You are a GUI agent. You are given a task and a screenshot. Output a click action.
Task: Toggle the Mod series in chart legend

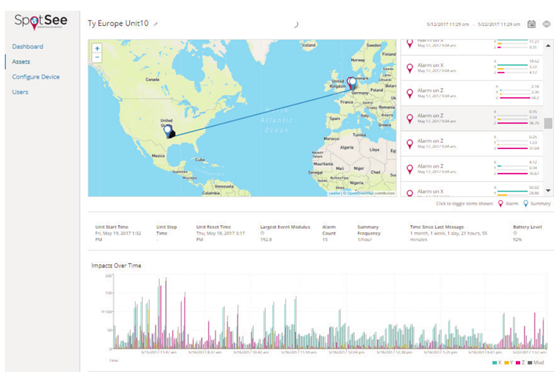click(x=536, y=362)
